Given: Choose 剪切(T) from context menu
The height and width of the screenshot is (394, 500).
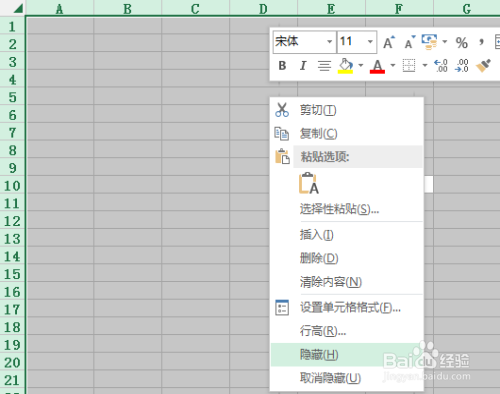Looking at the screenshot, I should [x=347, y=110].
